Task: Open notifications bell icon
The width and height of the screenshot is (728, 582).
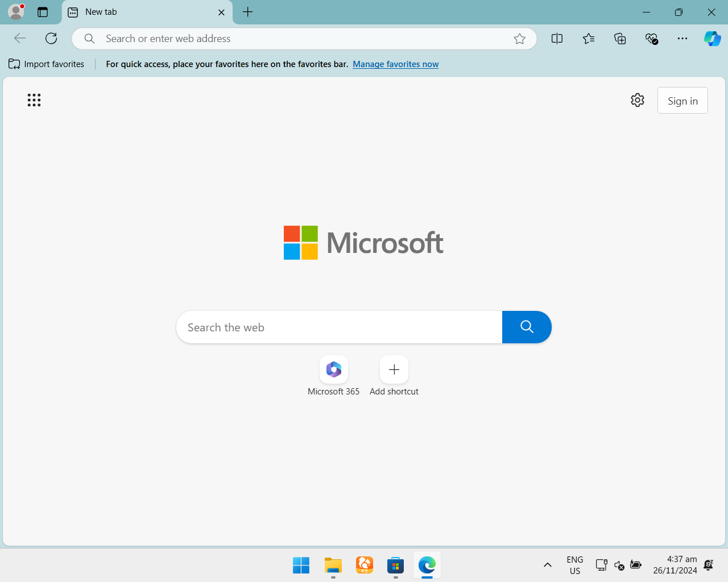Action: coord(709,565)
